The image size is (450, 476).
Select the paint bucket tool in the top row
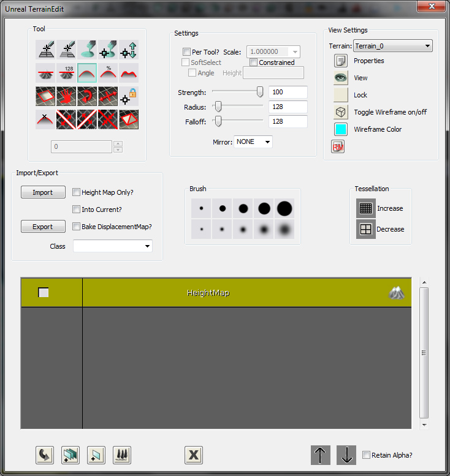click(x=87, y=50)
